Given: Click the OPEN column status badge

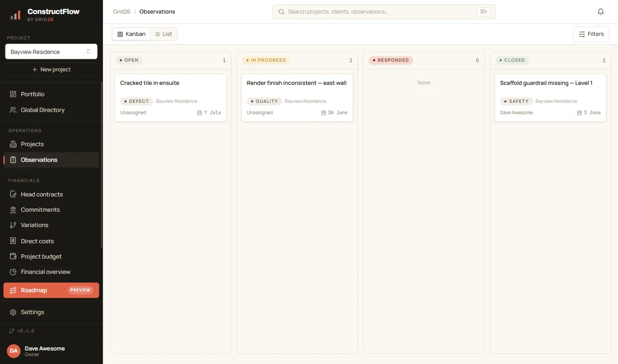Looking at the screenshot, I should tap(129, 60).
